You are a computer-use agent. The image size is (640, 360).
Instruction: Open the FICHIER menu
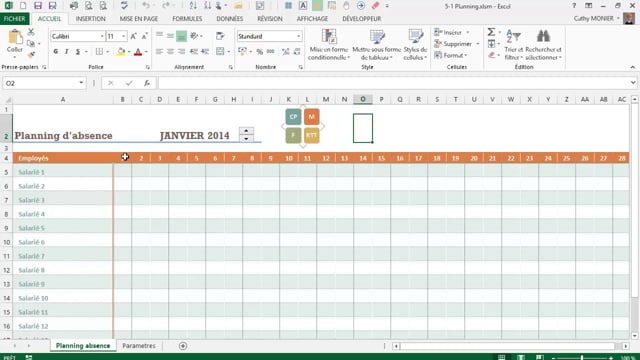coord(15,19)
